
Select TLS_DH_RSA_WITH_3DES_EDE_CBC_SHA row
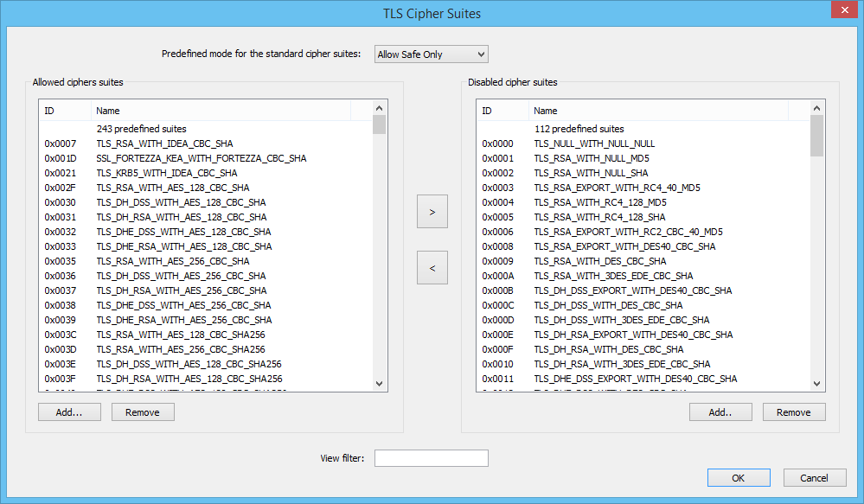643,364
